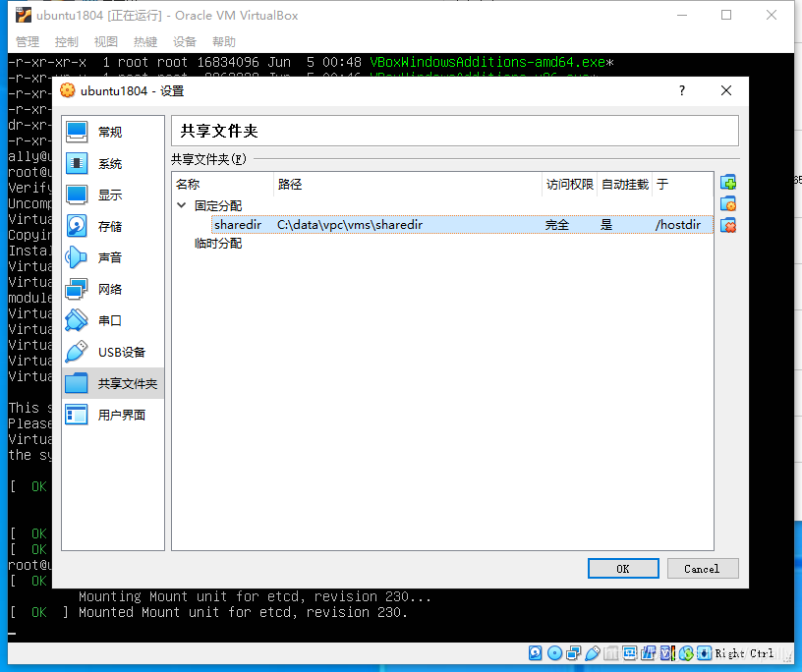Click the CPU execution V icon in status bar
Viewport: 802px width, 672px height.
coord(667,653)
